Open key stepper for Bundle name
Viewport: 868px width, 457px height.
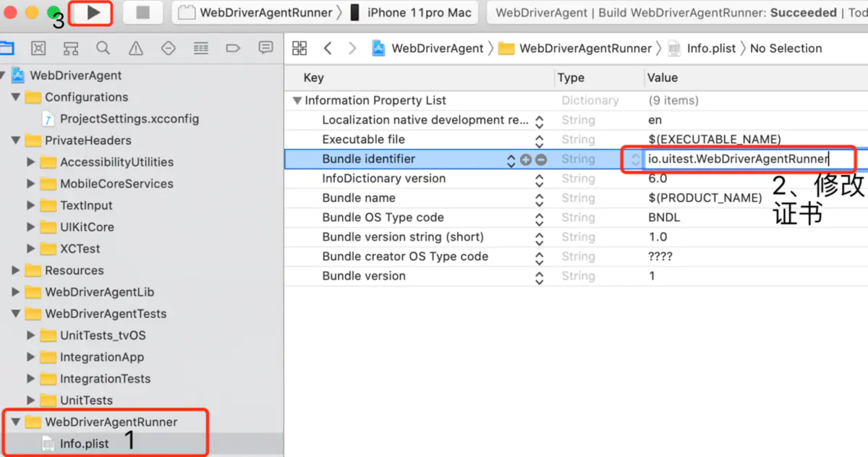tap(539, 199)
